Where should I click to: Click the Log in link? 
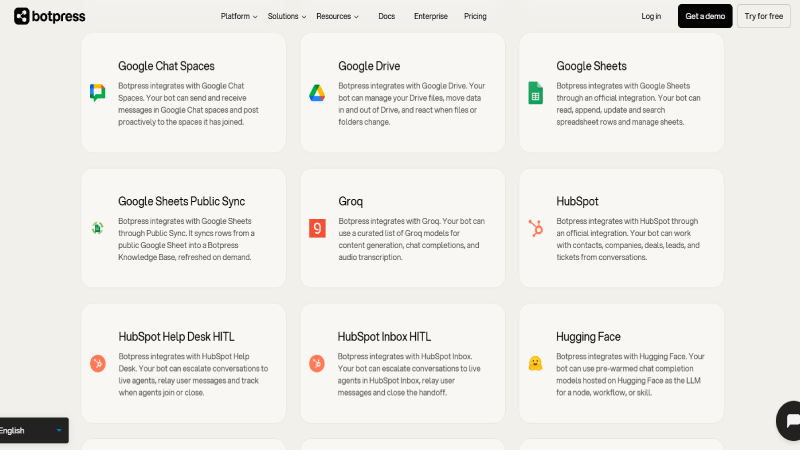(651, 16)
